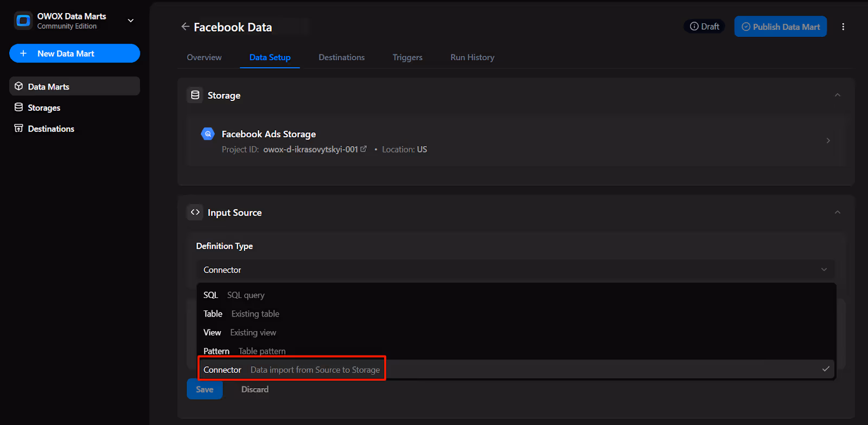Click the Definition Type label
This screenshot has width=868, height=425.
tap(225, 246)
